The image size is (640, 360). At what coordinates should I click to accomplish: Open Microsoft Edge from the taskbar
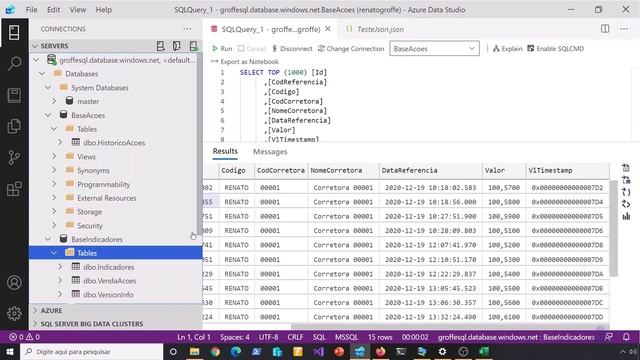tap(236, 351)
